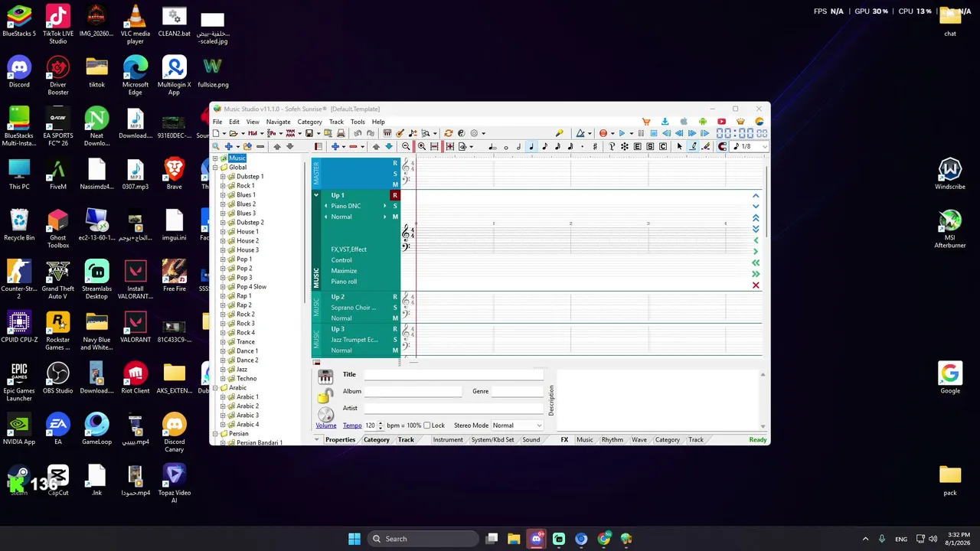Click the YouTube icon in menu bar
The width and height of the screenshot is (980, 551).
tap(722, 122)
